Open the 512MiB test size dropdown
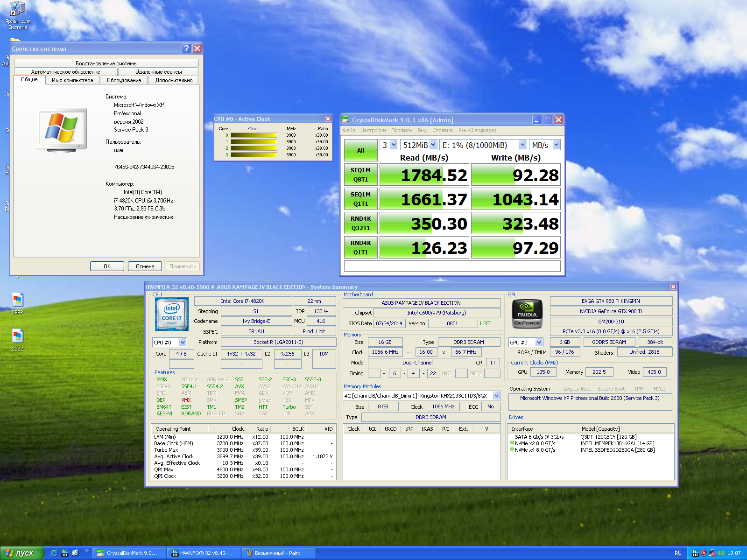Image resolution: width=747 pixels, height=560 pixels. click(433, 145)
